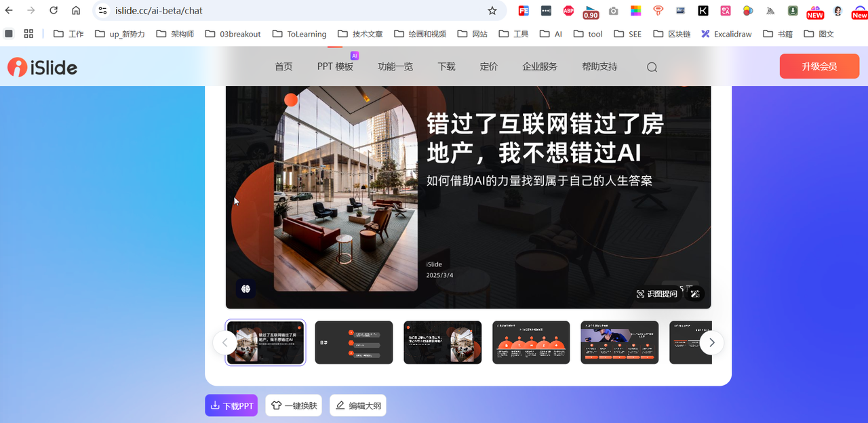Go to browser home page icon

click(x=76, y=11)
